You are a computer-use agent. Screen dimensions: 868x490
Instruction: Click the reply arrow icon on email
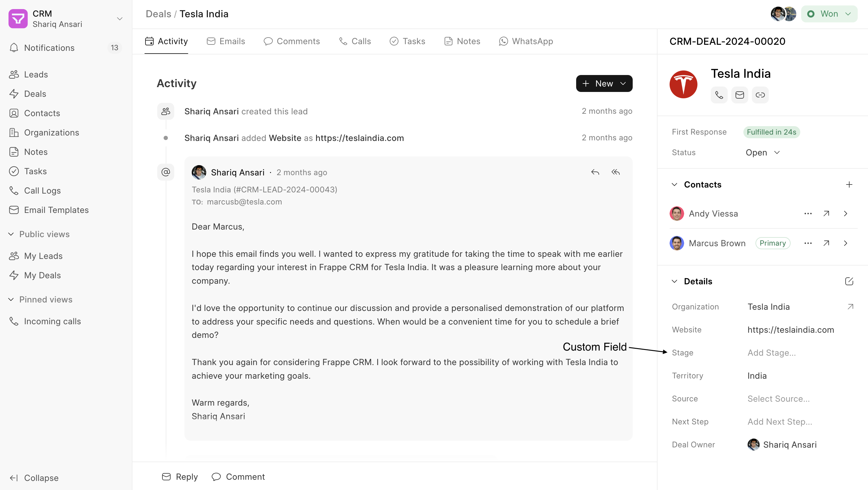pos(595,172)
